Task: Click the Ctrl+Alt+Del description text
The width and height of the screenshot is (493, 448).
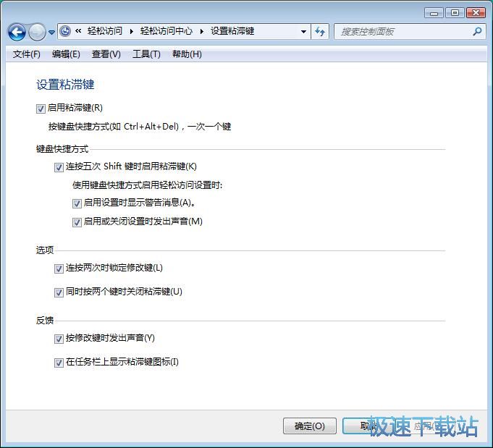Action: click(x=140, y=127)
